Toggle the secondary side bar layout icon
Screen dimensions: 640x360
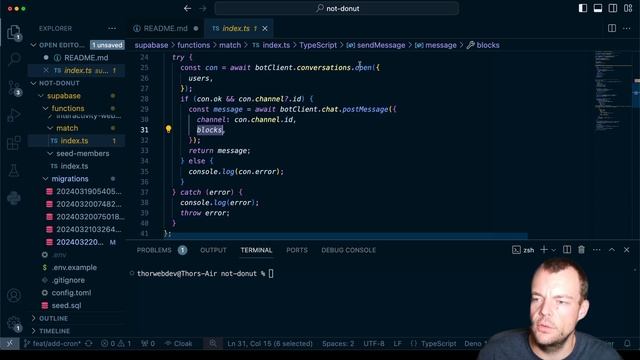click(613, 8)
